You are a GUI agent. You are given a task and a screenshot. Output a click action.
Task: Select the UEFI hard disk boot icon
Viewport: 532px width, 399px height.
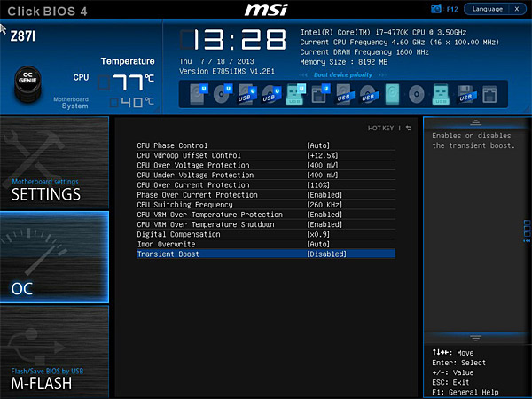pos(199,94)
